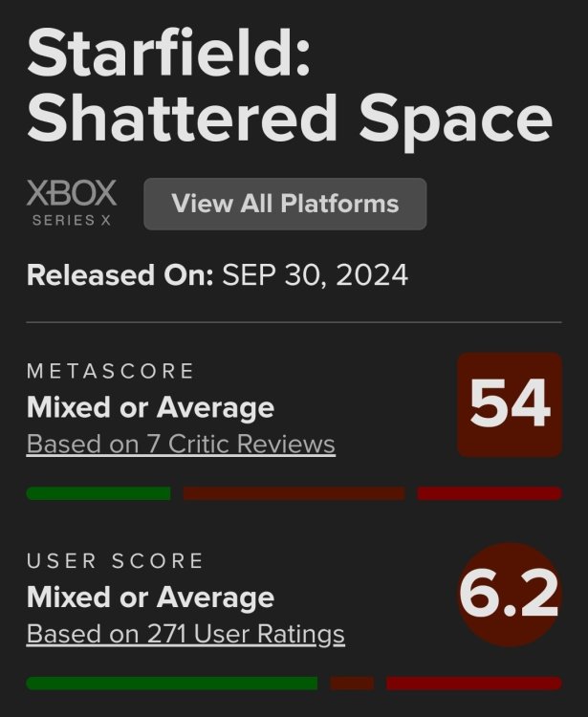
Task: Click the Released On label
Action: pos(120,275)
